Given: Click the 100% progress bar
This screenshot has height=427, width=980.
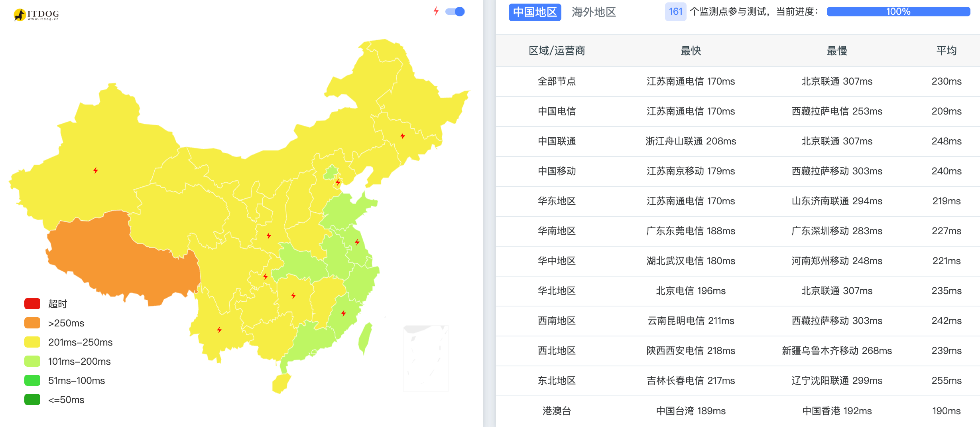Looking at the screenshot, I should point(898,12).
